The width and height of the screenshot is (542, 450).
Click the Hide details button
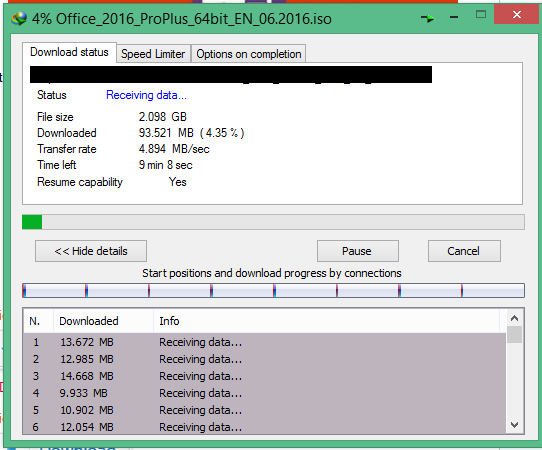coord(91,251)
